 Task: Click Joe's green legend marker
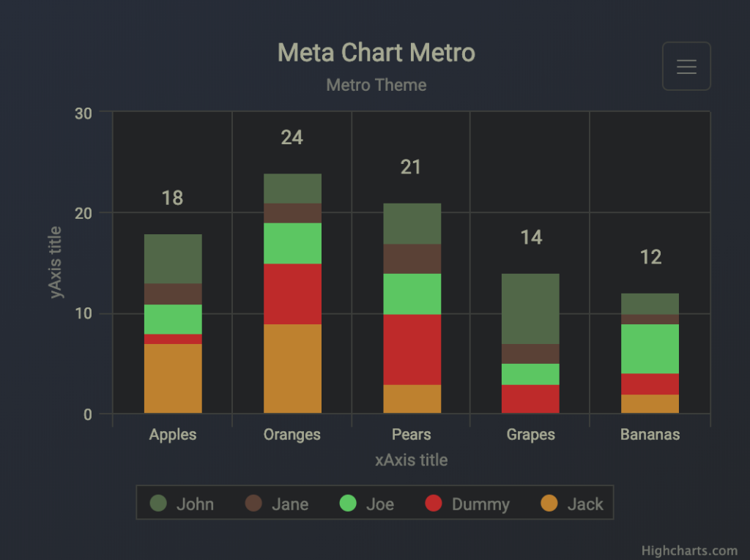pyautogui.click(x=349, y=503)
